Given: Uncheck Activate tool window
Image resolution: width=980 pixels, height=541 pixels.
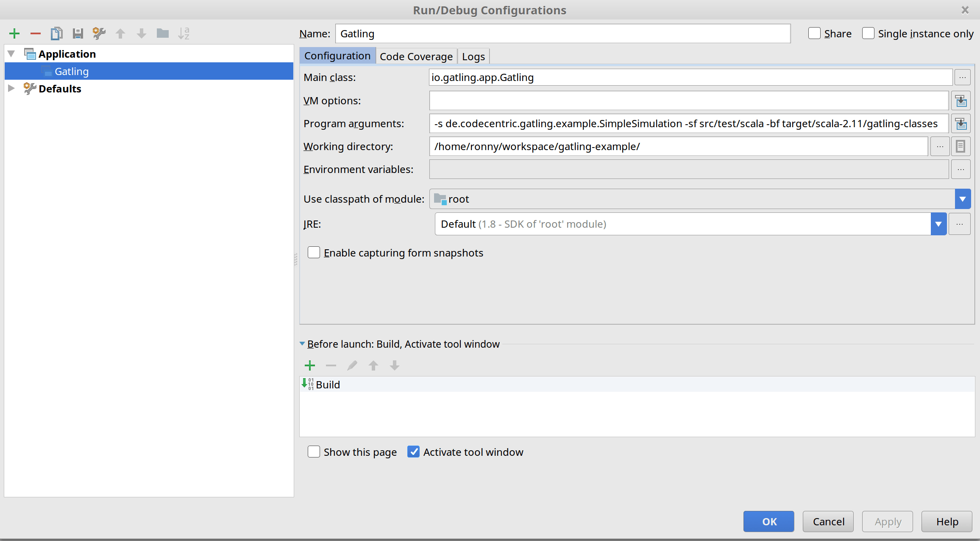Looking at the screenshot, I should pyautogui.click(x=413, y=452).
